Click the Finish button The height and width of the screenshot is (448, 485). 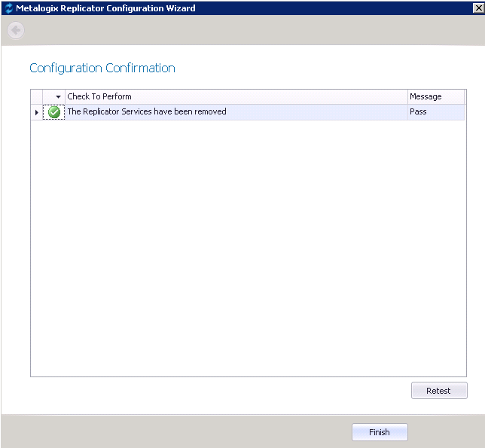(380, 432)
